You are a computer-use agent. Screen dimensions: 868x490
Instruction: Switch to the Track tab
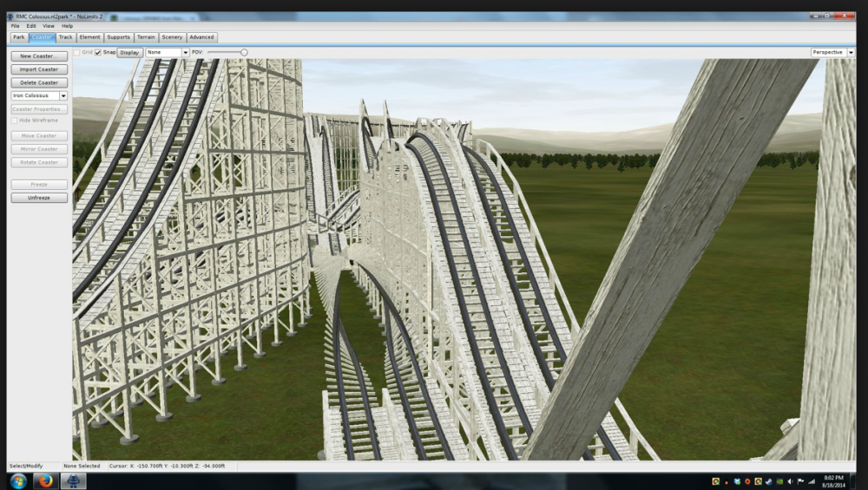tap(66, 37)
